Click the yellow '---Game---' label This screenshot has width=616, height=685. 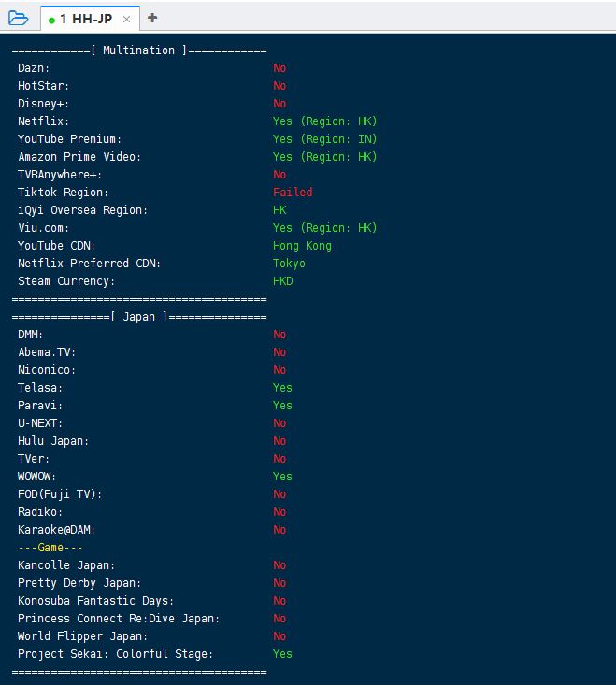tap(50, 548)
